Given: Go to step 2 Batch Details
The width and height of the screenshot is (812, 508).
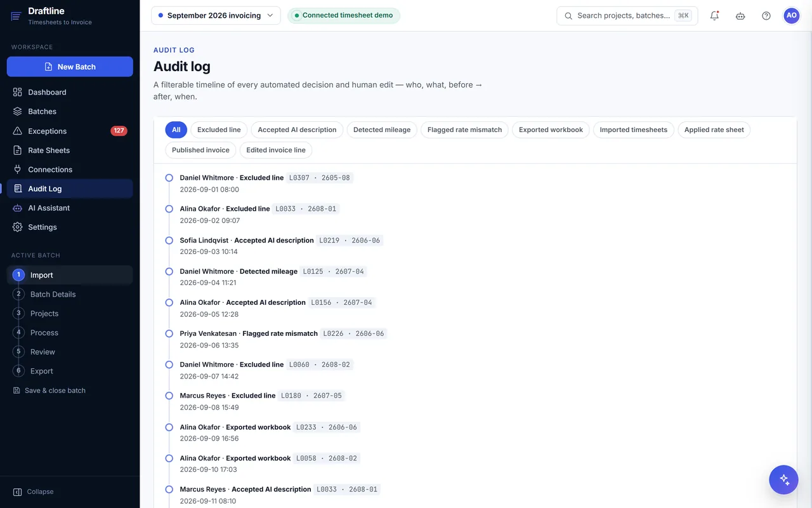Looking at the screenshot, I should click(70, 294).
